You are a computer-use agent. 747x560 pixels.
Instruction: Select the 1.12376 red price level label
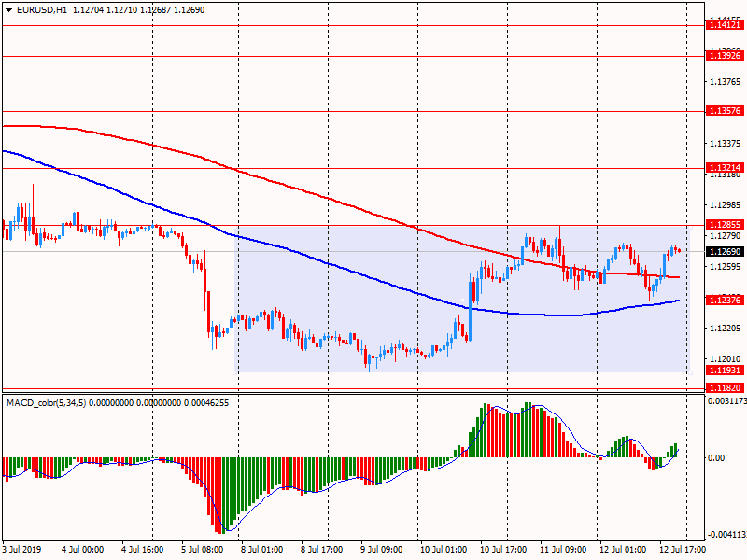tap(725, 300)
